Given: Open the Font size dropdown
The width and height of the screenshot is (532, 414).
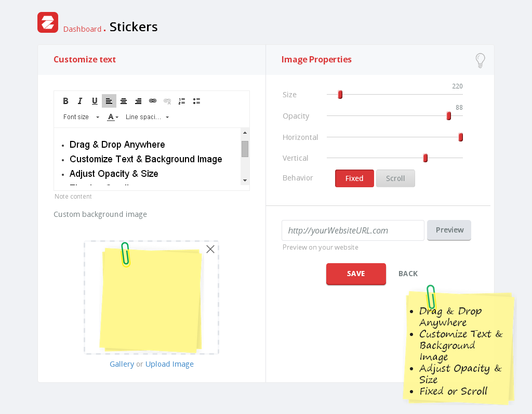Looking at the screenshot, I should tap(81, 117).
